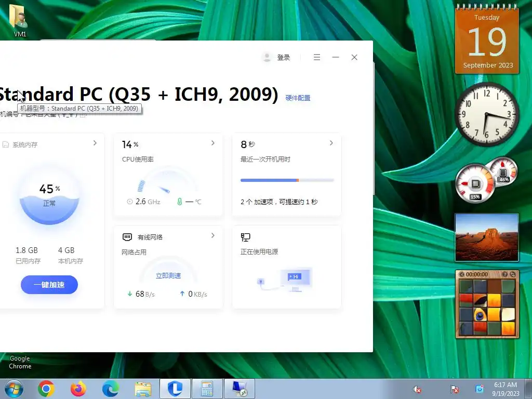The image size is (532, 399).
Task: Click the calendar gadget showing Tuesday 19
Action: point(487,39)
